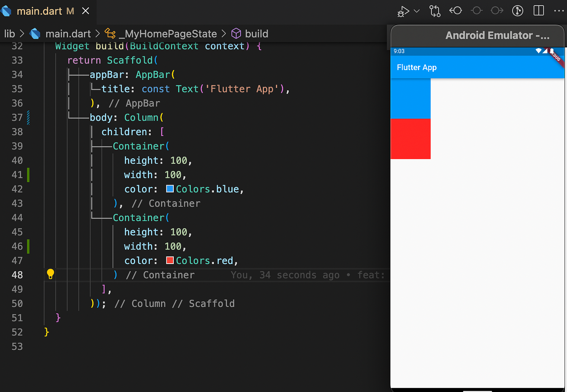Click line number 48 in the gutter
This screenshot has width=567, height=392.
(17, 275)
